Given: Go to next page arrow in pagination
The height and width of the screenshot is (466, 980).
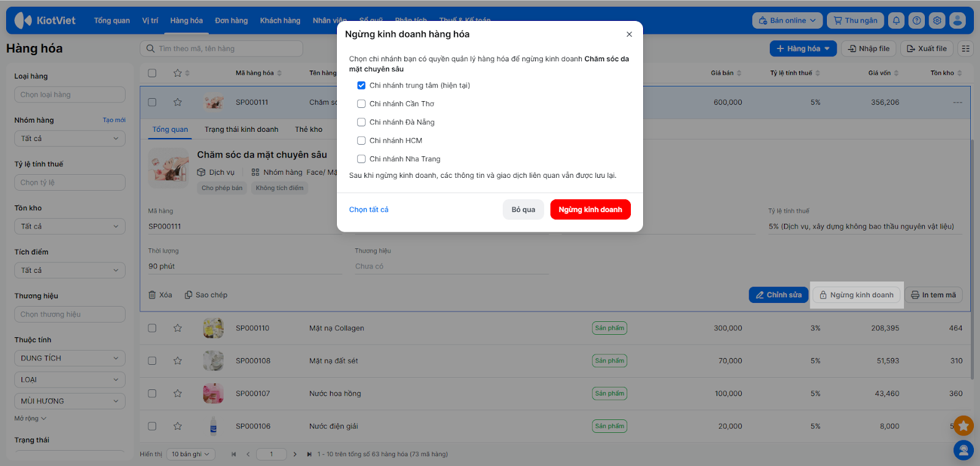Looking at the screenshot, I should (295, 454).
